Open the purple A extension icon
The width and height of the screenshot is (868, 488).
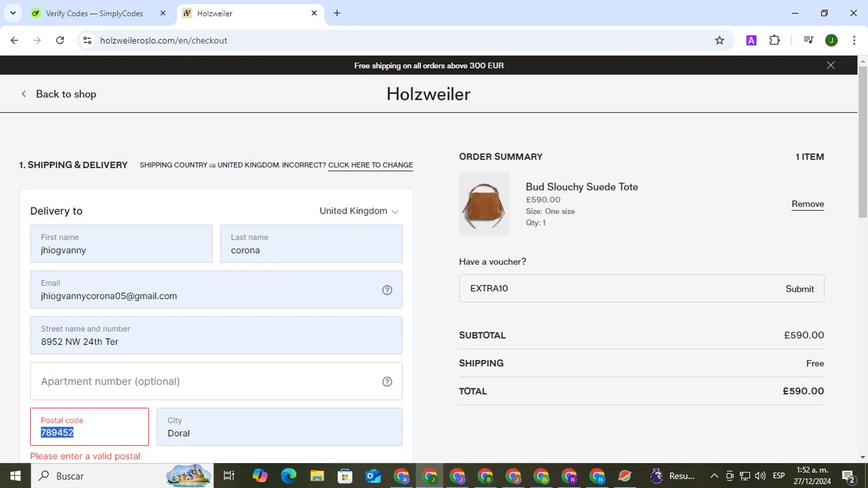(x=751, y=41)
